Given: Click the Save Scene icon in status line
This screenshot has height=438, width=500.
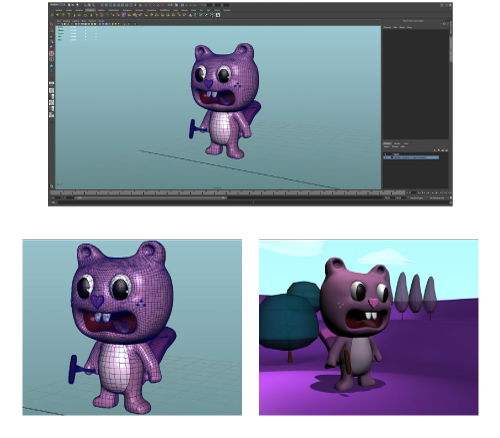Looking at the screenshot, I should tap(77, 5).
